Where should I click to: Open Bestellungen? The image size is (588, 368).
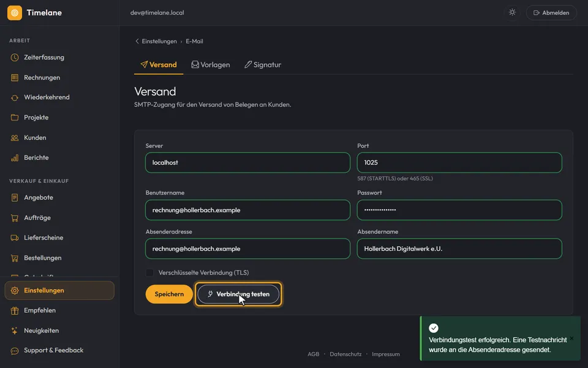pos(59,258)
